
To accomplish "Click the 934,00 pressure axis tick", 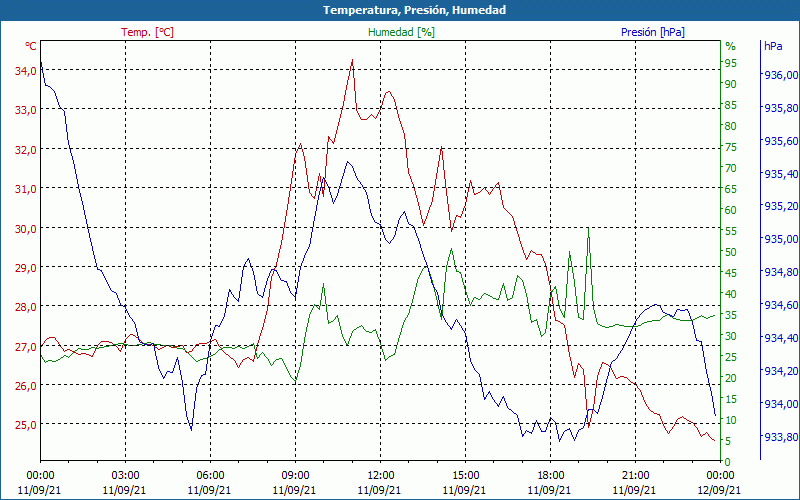I will pos(780,404).
